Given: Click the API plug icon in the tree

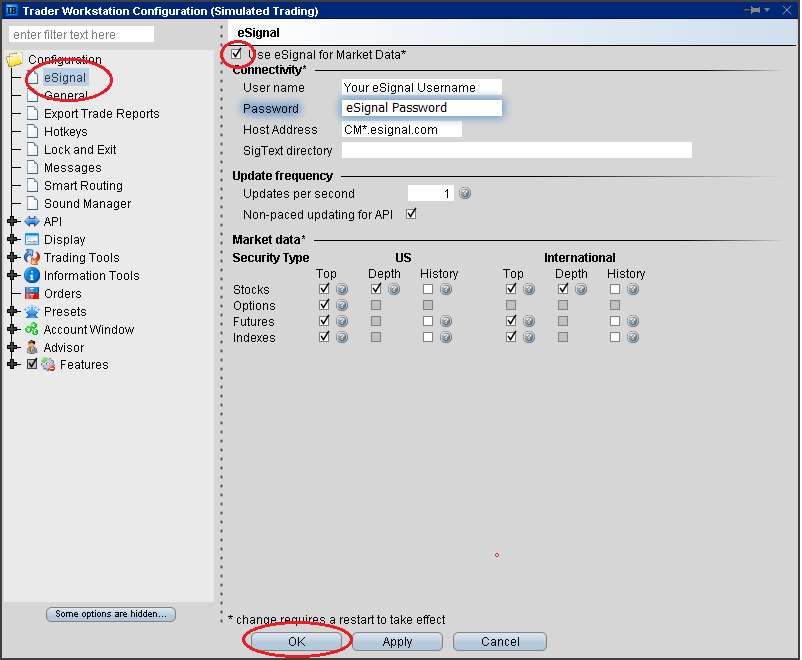Looking at the screenshot, I should click(32, 222).
